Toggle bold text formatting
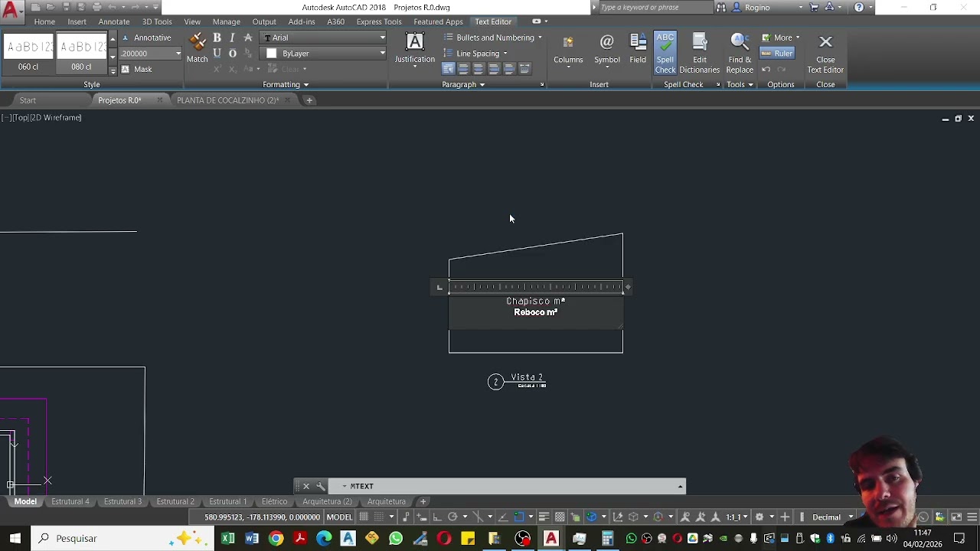Image resolution: width=980 pixels, height=551 pixels. (217, 37)
